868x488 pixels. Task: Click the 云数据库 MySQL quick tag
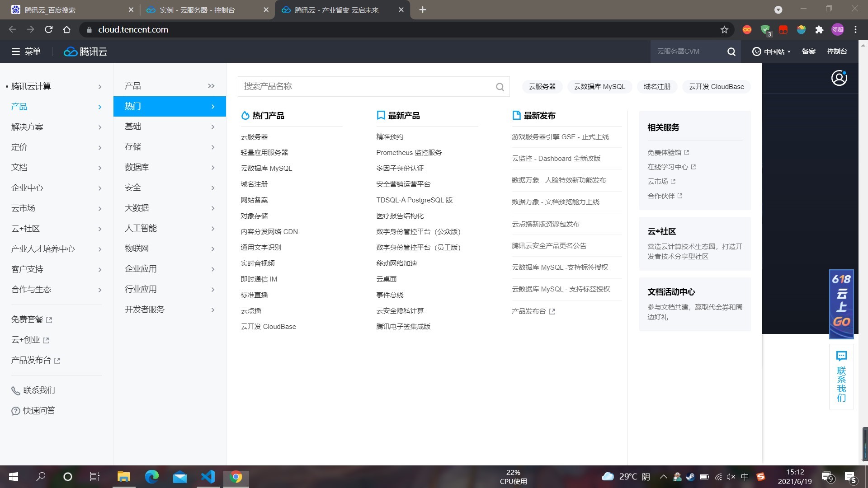click(599, 87)
